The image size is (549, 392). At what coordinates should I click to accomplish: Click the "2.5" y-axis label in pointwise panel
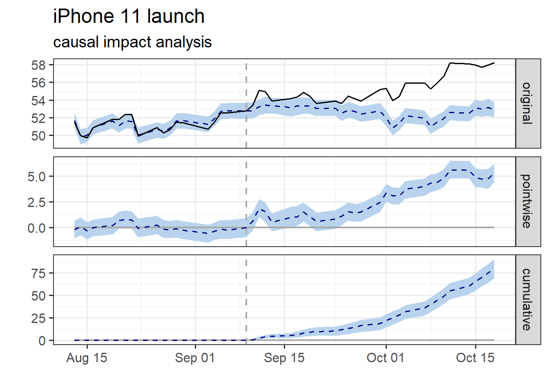[x=36, y=202]
